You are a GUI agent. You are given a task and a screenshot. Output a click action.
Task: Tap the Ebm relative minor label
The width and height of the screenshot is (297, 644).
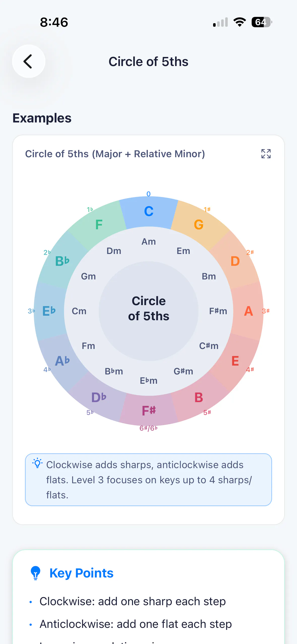click(149, 380)
